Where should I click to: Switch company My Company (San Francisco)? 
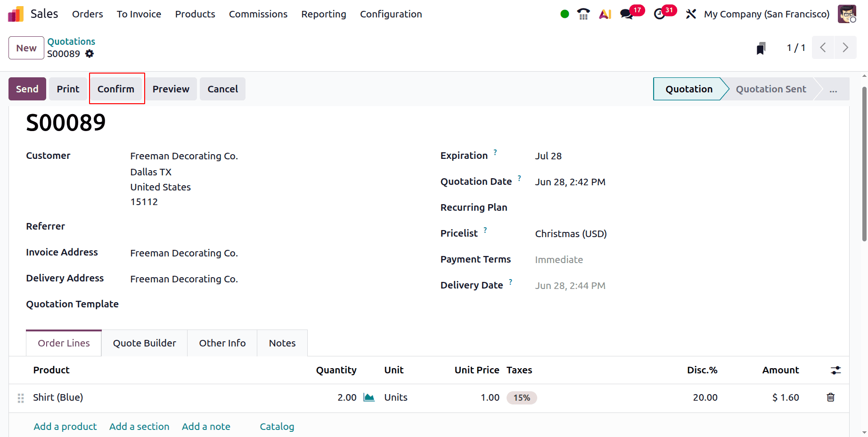(767, 14)
